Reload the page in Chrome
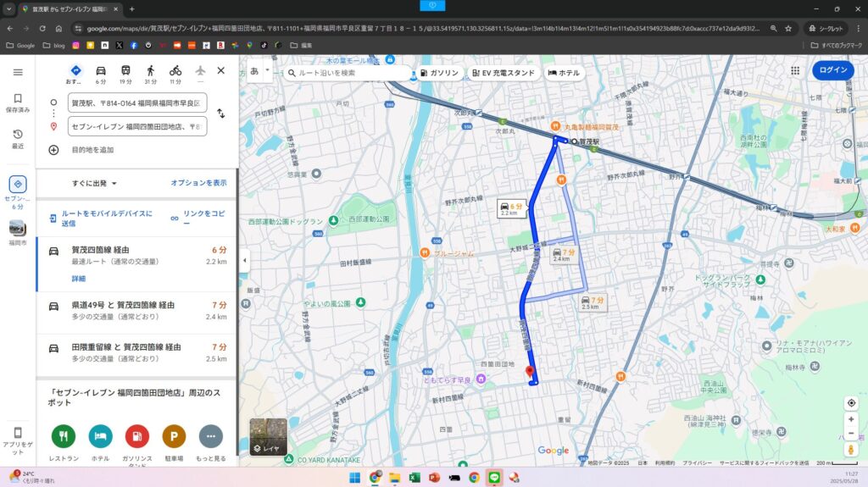Image resolution: width=868 pixels, height=487 pixels. pos(42,28)
